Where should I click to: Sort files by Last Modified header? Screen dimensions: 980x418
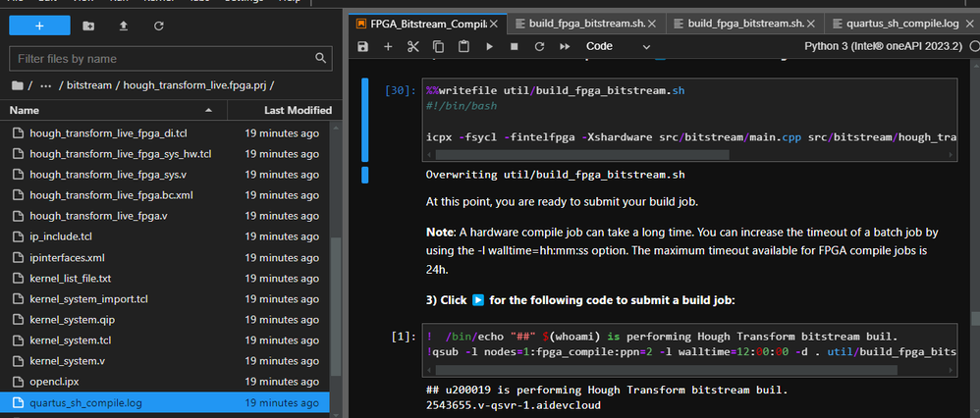[x=298, y=111]
